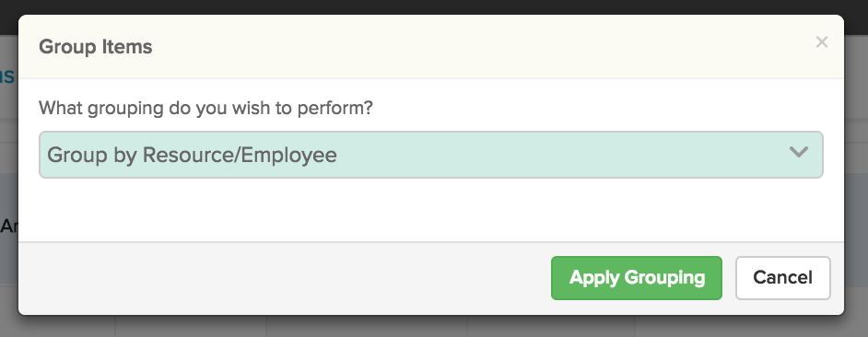Click the empty footer area left of Apply Grouping

point(285,278)
